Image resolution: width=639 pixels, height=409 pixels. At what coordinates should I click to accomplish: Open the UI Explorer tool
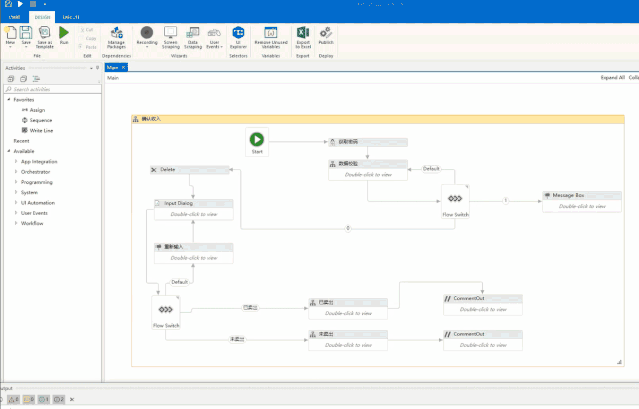[239, 37]
